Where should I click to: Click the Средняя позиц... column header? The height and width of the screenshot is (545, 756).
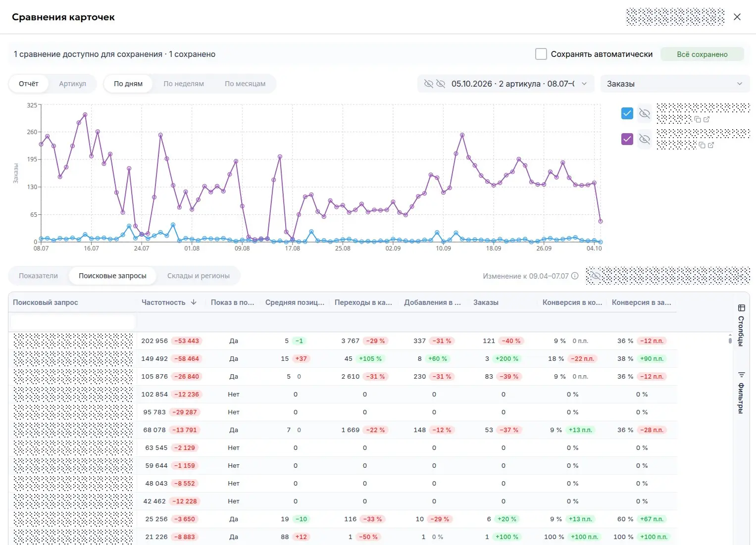click(x=295, y=302)
